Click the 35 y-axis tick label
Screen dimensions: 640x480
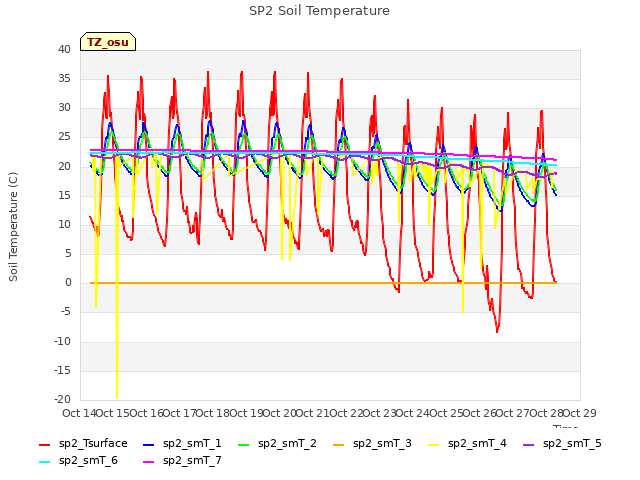[x=64, y=78]
